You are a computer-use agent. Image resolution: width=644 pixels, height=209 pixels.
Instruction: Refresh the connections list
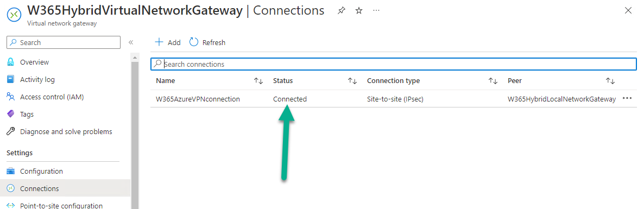coord(207,42)
